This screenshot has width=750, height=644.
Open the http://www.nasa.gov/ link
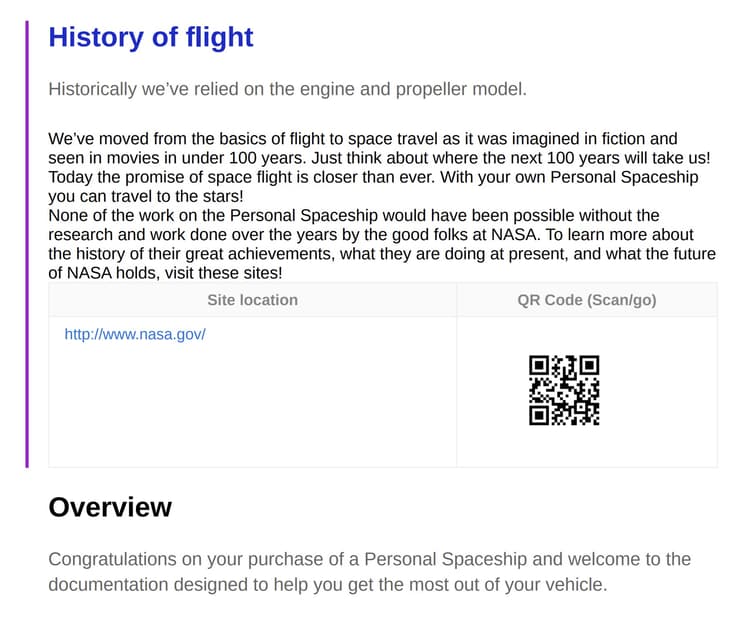click(134, 334)
